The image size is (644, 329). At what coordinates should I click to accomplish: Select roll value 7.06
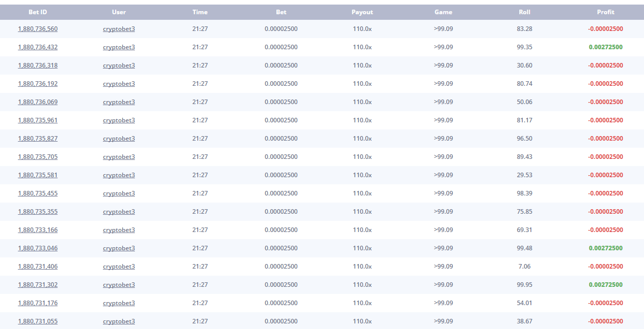click(524, 267)
